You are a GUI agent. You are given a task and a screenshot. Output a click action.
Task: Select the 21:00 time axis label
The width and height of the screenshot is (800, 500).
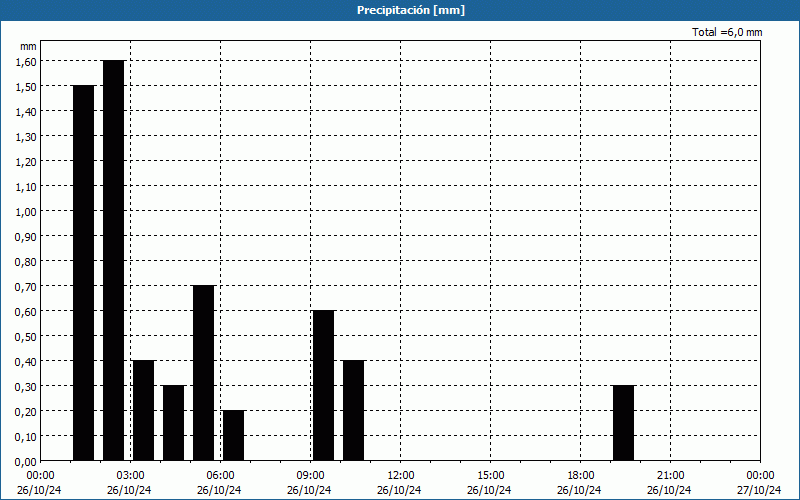[x=670, y=476]
